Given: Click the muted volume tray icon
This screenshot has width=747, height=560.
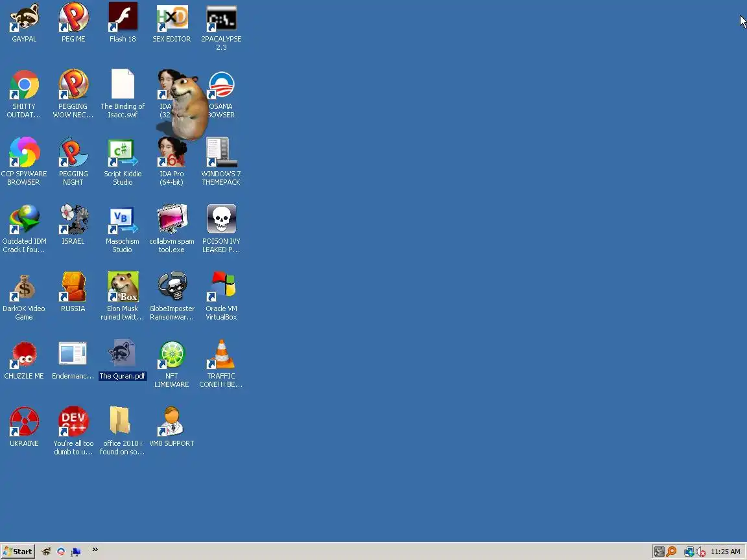Looking at the screenshot, I should [x=700, y=552].
